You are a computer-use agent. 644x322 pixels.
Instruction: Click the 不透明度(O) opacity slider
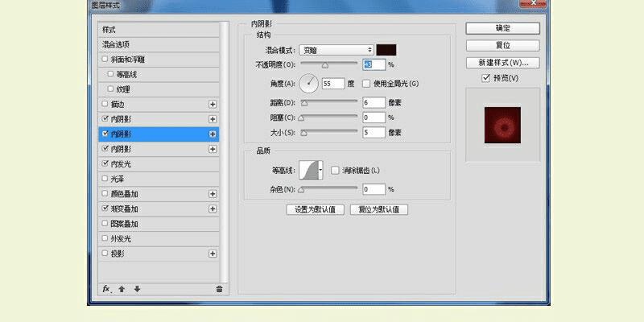329,64
